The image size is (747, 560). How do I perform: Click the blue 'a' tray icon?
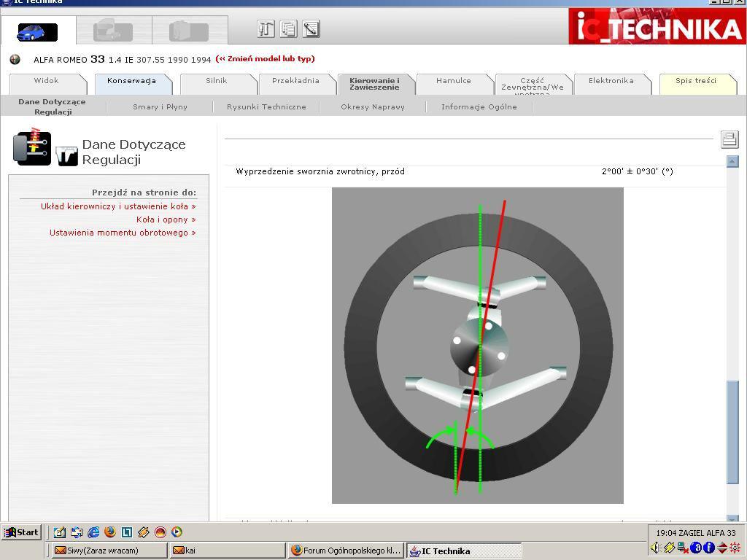pos(695,548)
